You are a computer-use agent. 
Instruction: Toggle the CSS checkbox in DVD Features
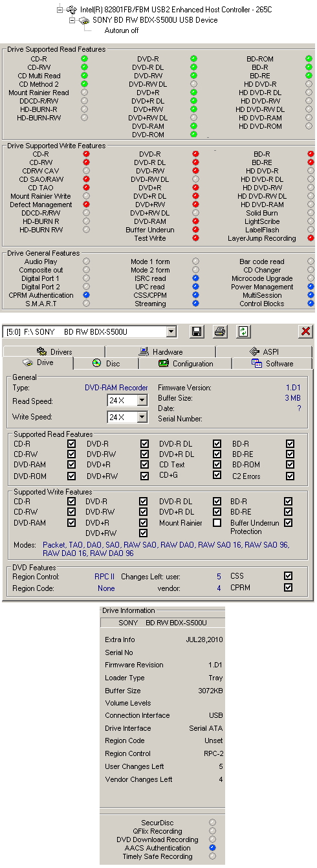click(289, 575)
